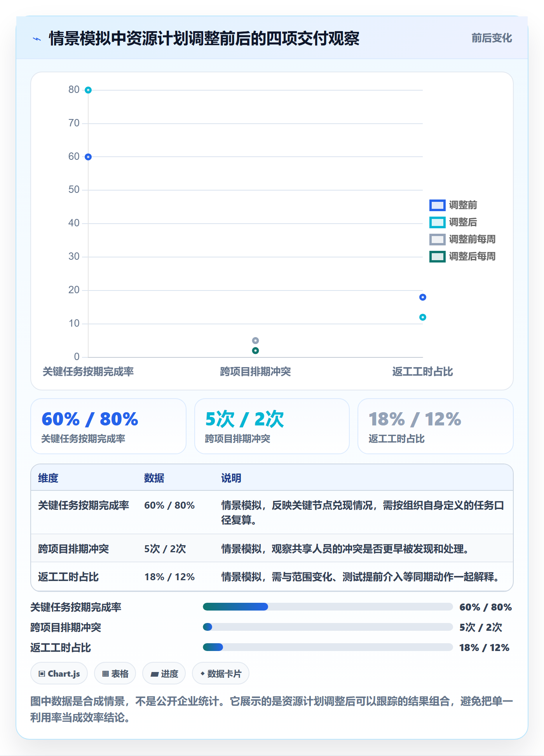The width and height of the screenshot is (544, 756).
Task: Click table cell 跨项目排期冲突
Action: 73,549
